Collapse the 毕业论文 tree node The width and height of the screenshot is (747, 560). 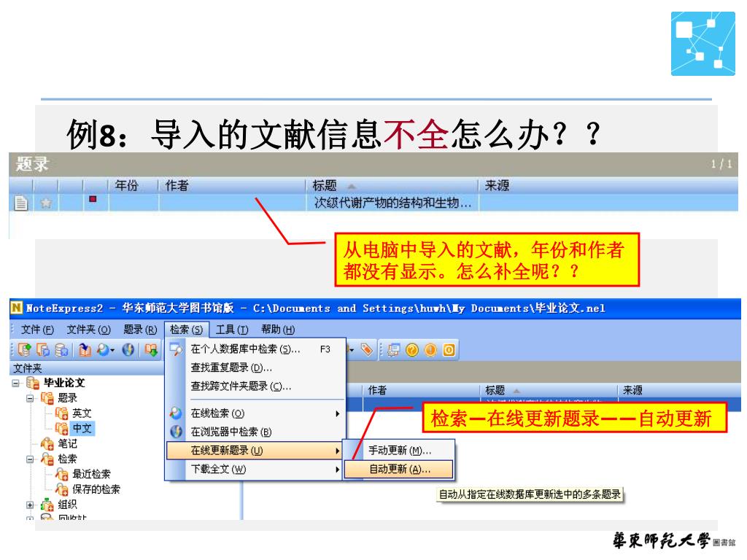[16, 383]
